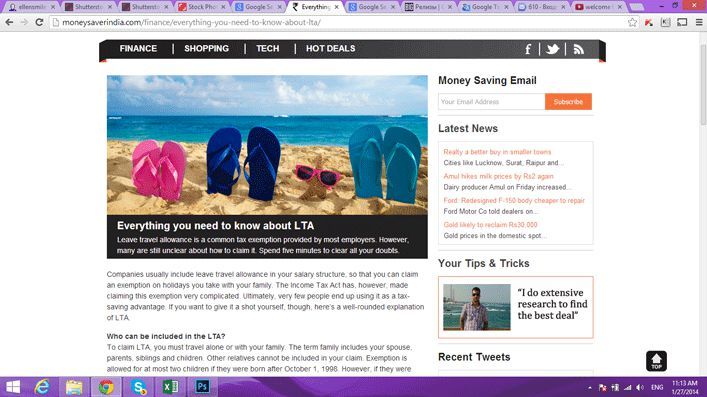
Task: Click the 'Who can be included in the LTA?' heading
Action: (x=166, y=337)
